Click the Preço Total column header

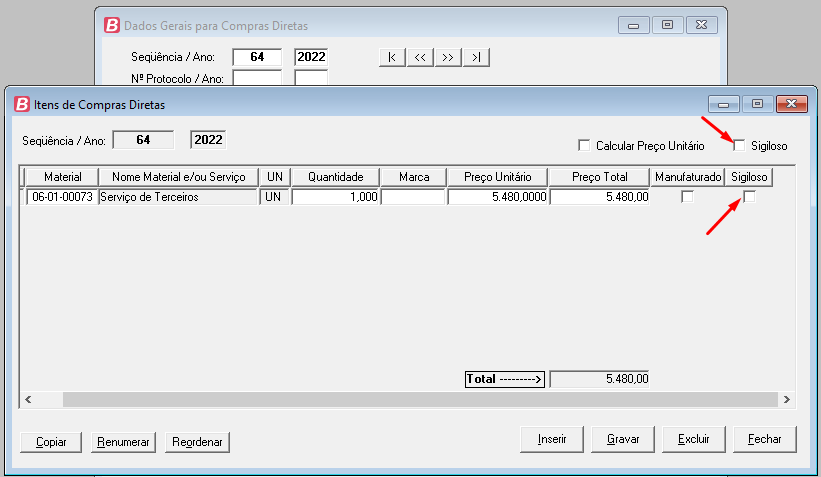point(600,177)
